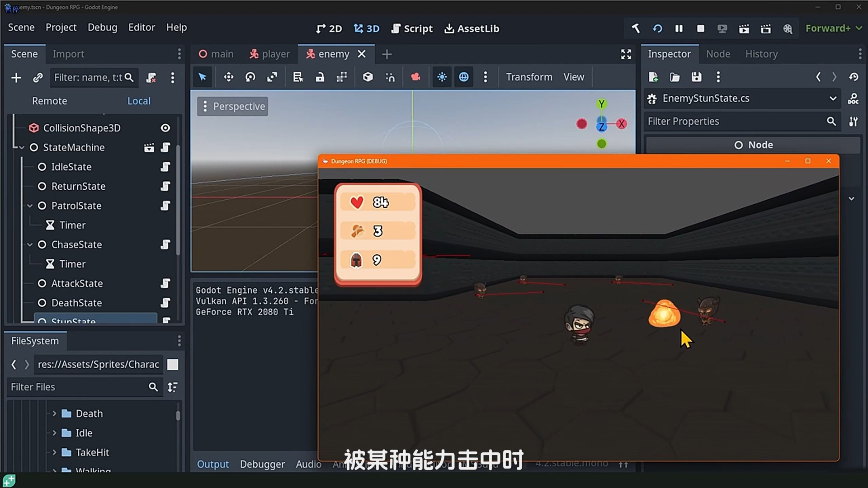Pause the running project
The width and height of the screenshot is (868, 488).
[679, 28]
